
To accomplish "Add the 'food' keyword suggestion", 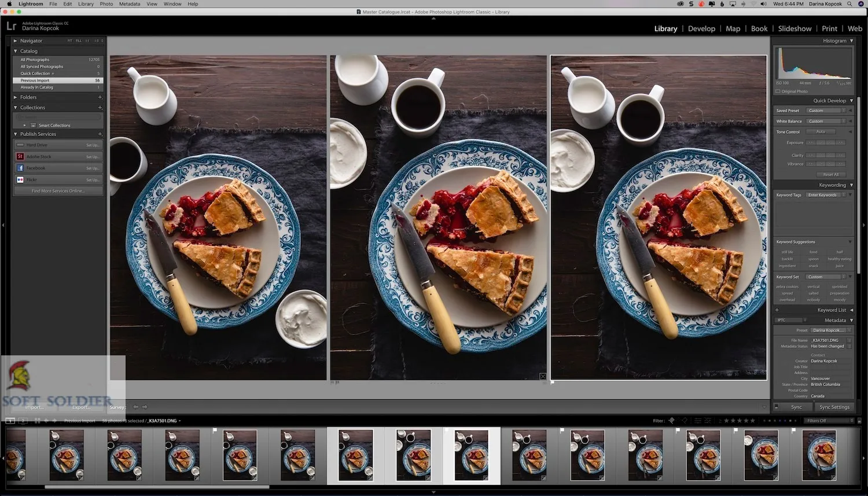I will (814, 252).
